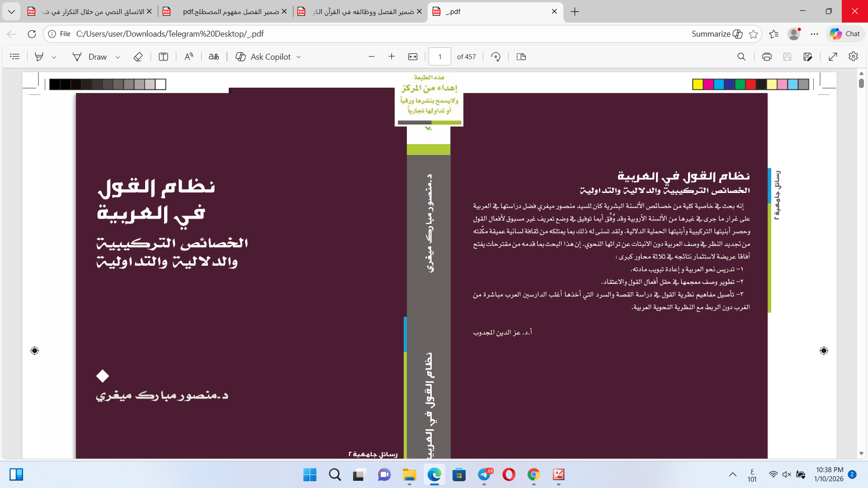Open Telegram from taskbar

[485, 475]
